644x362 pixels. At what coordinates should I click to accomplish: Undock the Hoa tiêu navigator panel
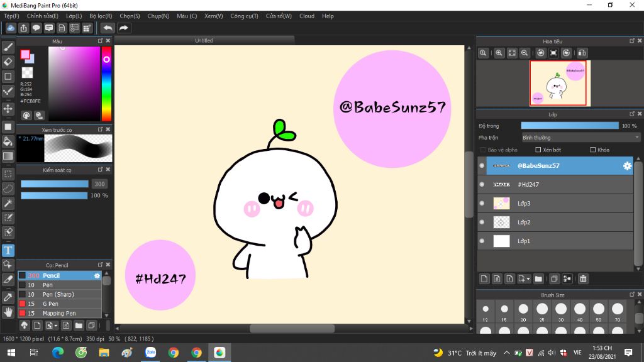(631, 41)
